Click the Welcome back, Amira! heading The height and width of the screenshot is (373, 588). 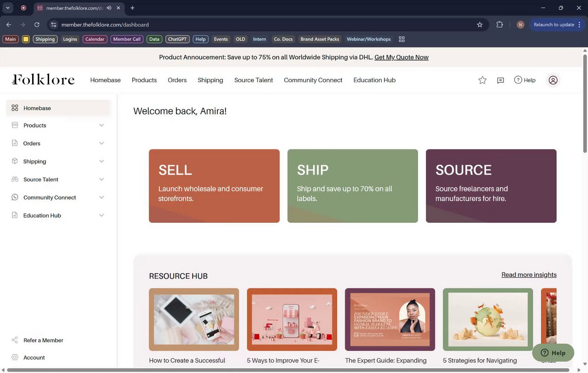[180, 111]
